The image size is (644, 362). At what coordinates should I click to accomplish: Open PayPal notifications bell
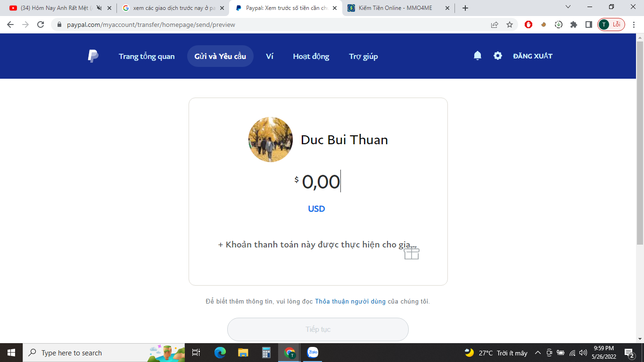(x=478, y=56)
